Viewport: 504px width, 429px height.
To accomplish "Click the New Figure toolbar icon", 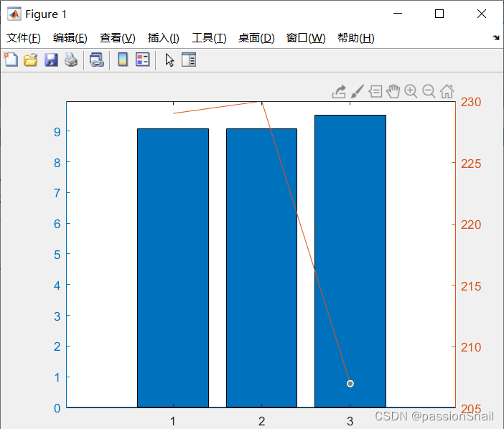I will (11, 60).
